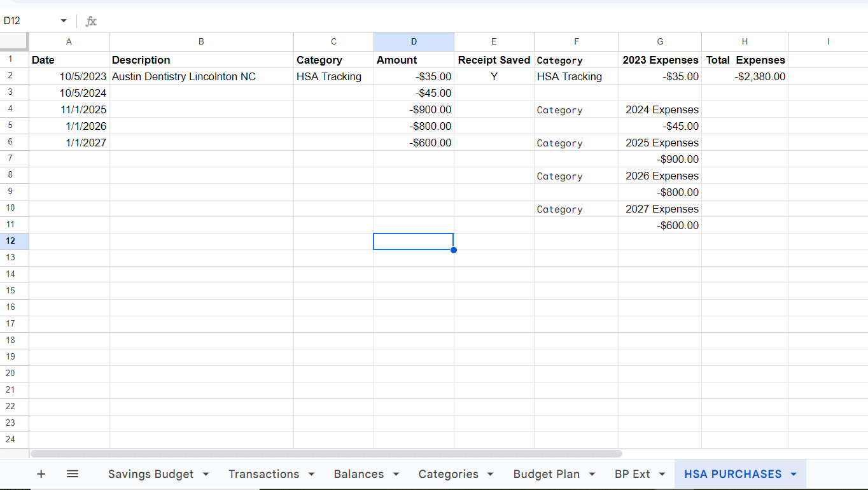Select the date cell 11/1/2025
The width and height of the screenshot is (868, 490).
69,109
